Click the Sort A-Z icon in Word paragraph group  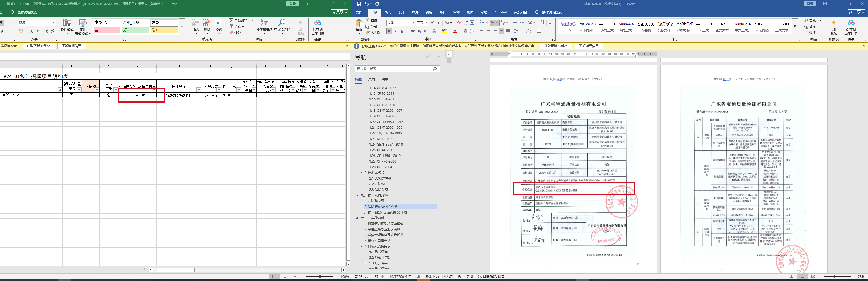point(542,23)
